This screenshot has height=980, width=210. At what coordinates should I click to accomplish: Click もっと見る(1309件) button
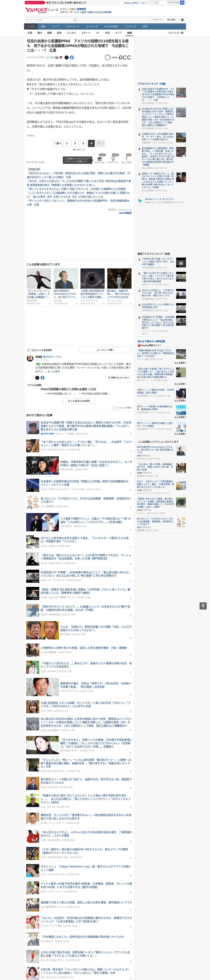click(x=79, y=401)
